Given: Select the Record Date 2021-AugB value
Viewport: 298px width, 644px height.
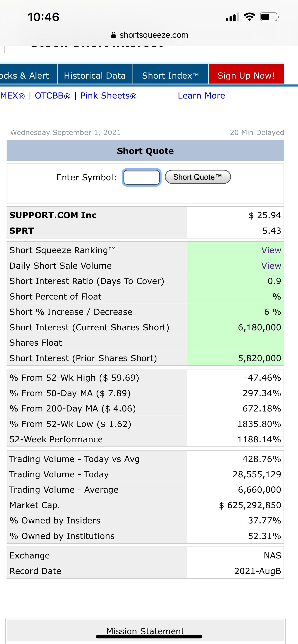Looking at the screenshot, I should [258, 571].
